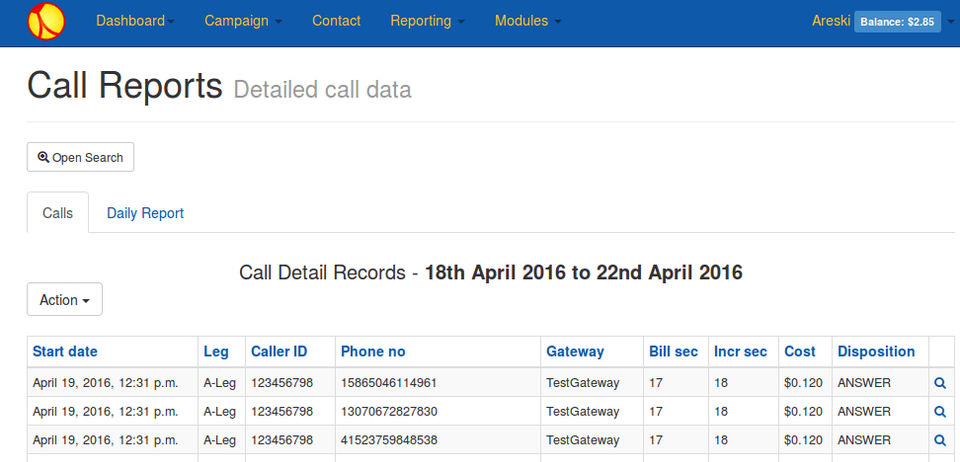Image resolution: width=960 pixels, height=462 pixels.
Task: Open the Action dropdown button
Action: click(x=64, y=300)
